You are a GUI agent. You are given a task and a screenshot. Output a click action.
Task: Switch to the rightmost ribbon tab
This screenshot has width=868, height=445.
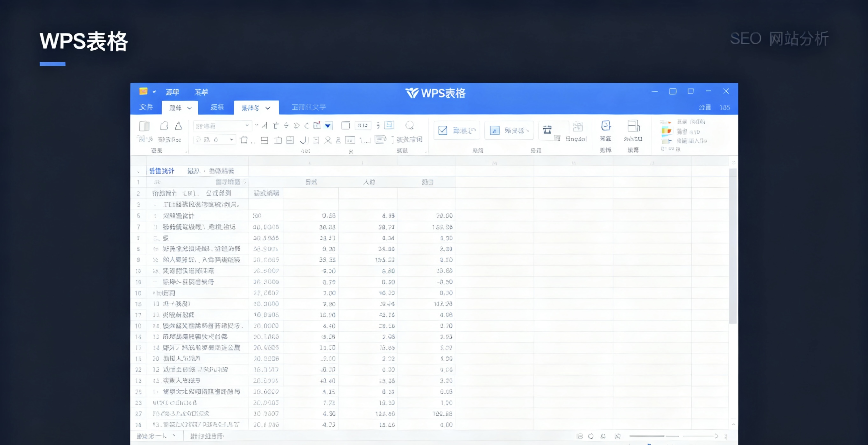309,107
